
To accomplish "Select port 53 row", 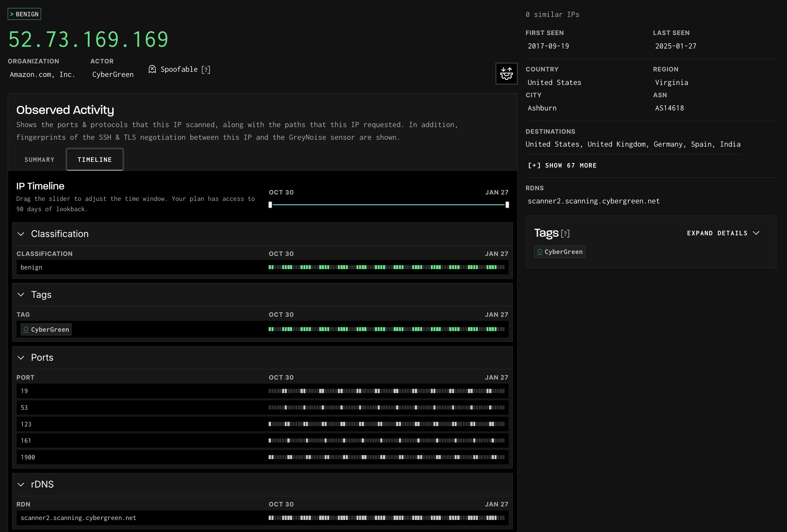I will (262, 407).
